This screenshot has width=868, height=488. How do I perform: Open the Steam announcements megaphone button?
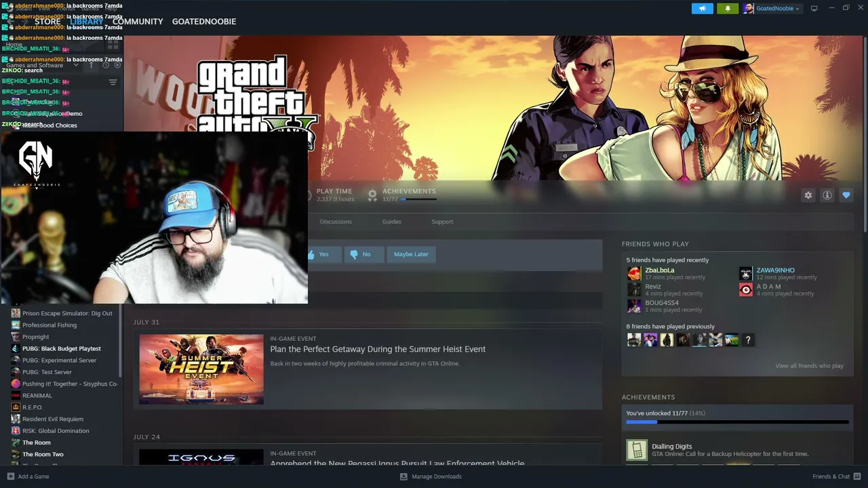(703, 8)
